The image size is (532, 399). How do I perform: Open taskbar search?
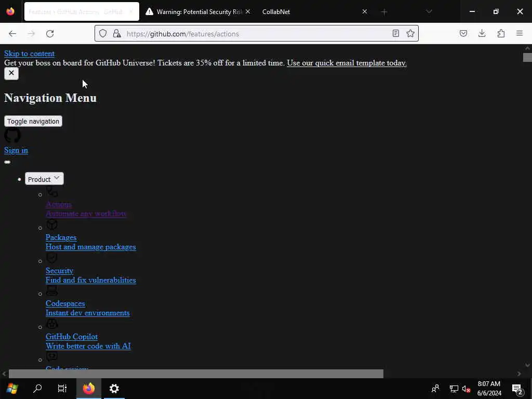(x=37, y=388)
